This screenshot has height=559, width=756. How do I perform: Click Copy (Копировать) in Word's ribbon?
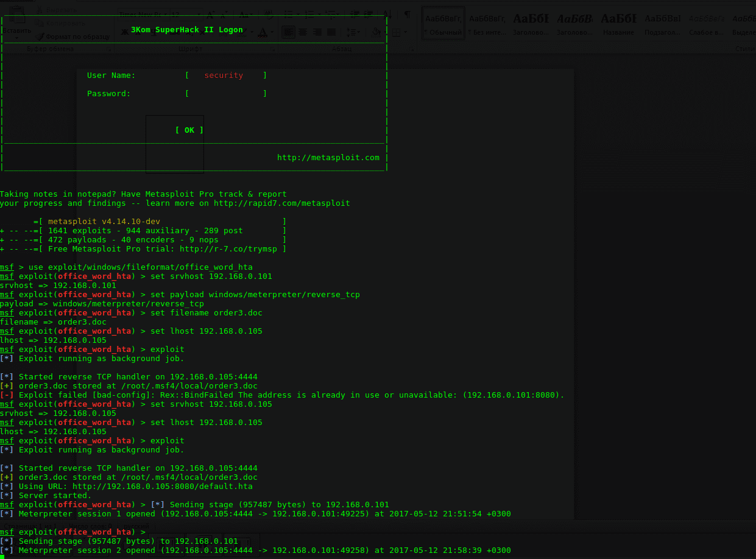pos(60,23)
